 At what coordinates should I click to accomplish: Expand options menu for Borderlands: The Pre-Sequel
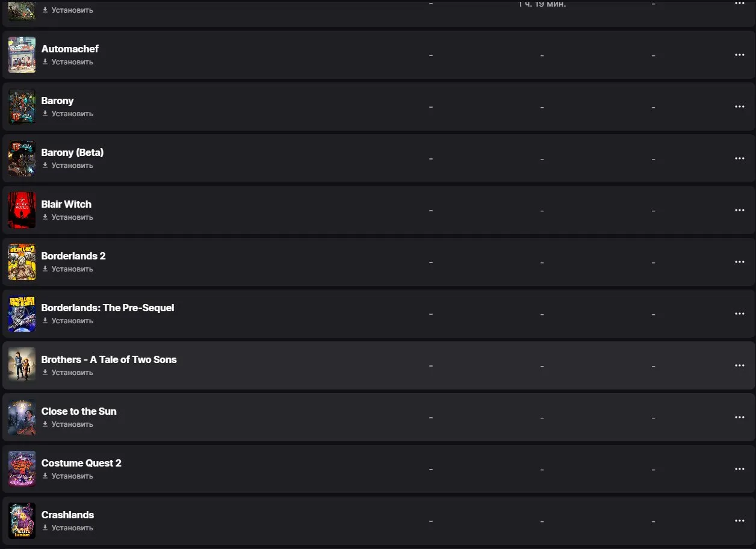[740, 314]
